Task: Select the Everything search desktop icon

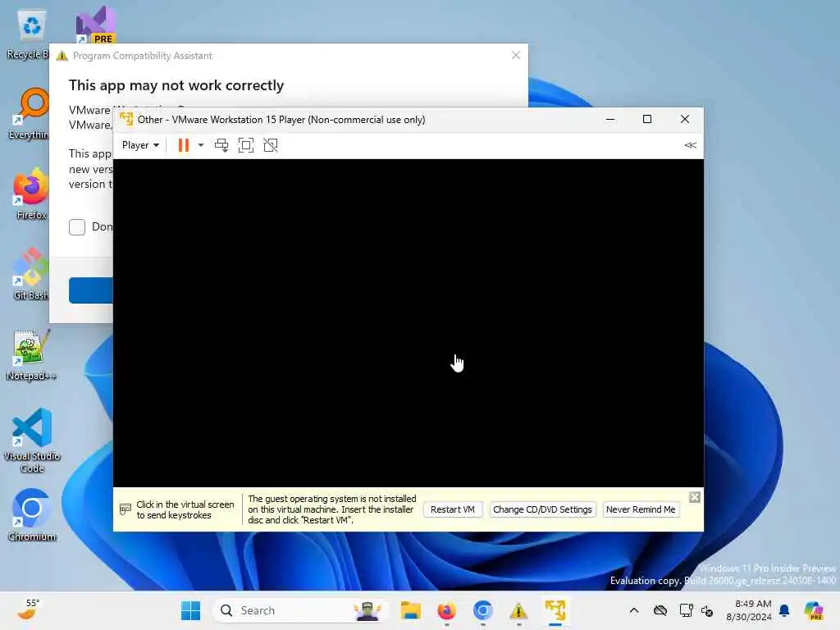Action: [30, 114]
